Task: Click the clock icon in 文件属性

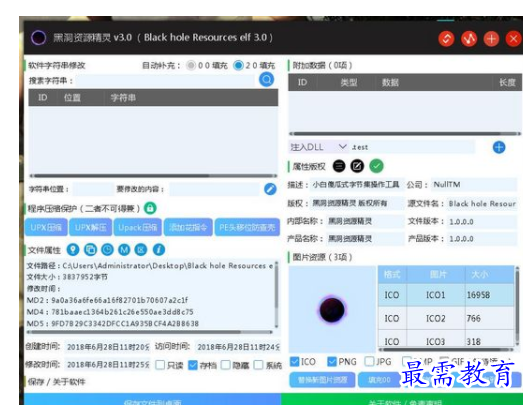Action: [107, 250]
